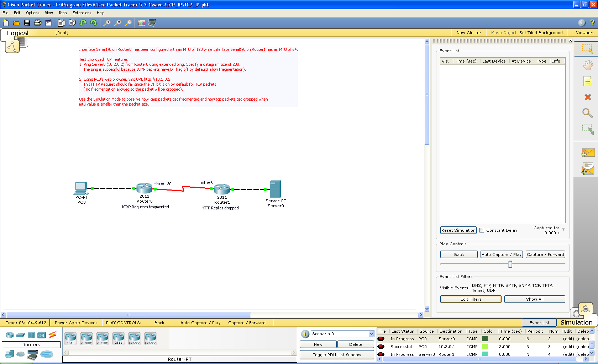
Task: Click the Edit Filters button
Action: click(x=471, y=299)
